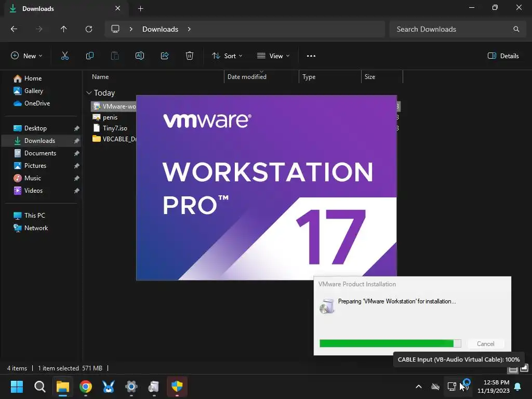Open Windows Start menu
The width and height of the screenshot is (532, 399).
pos(17,387)
